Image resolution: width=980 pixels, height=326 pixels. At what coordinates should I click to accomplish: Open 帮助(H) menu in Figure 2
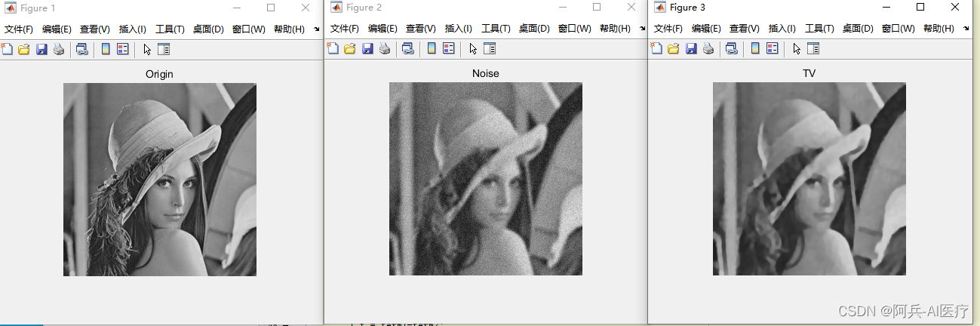coord(615,29)
